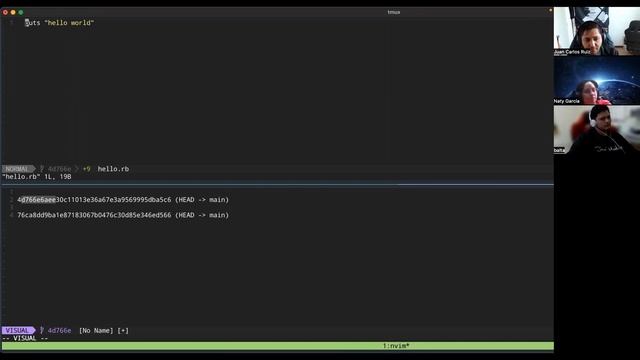This screenshot has height=360, width=640.
Task: Click '(HEAD -> main)' on the 4d766e line
Action: 202,200
